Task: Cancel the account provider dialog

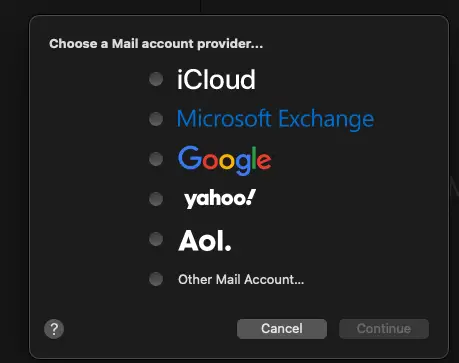Action: click(282, 329)
